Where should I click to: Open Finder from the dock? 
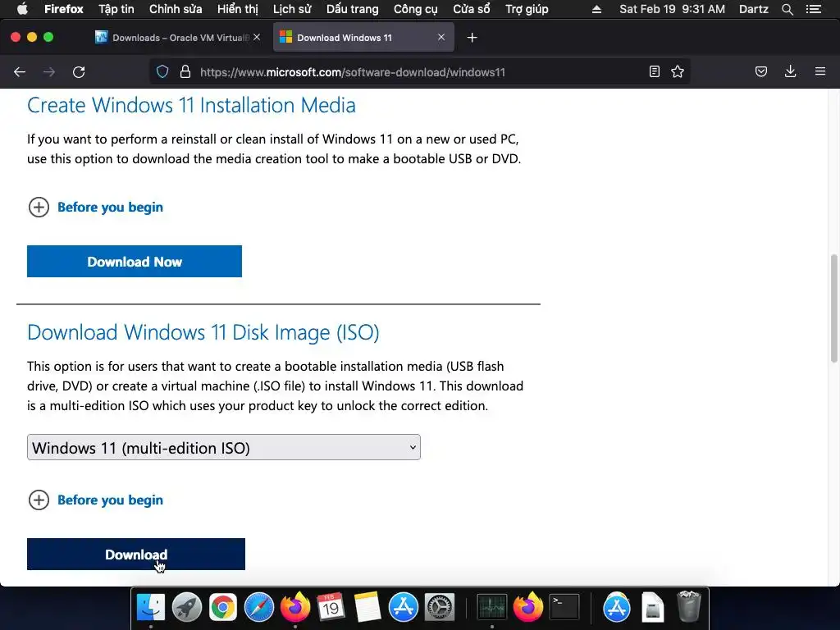click(151, 608)
